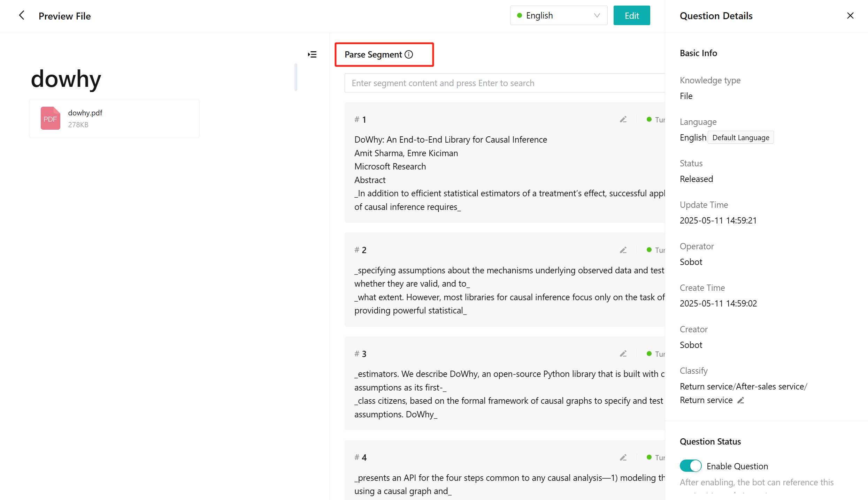Click the Preview File title
Screen dimensions: 868x500
(64, 16)
